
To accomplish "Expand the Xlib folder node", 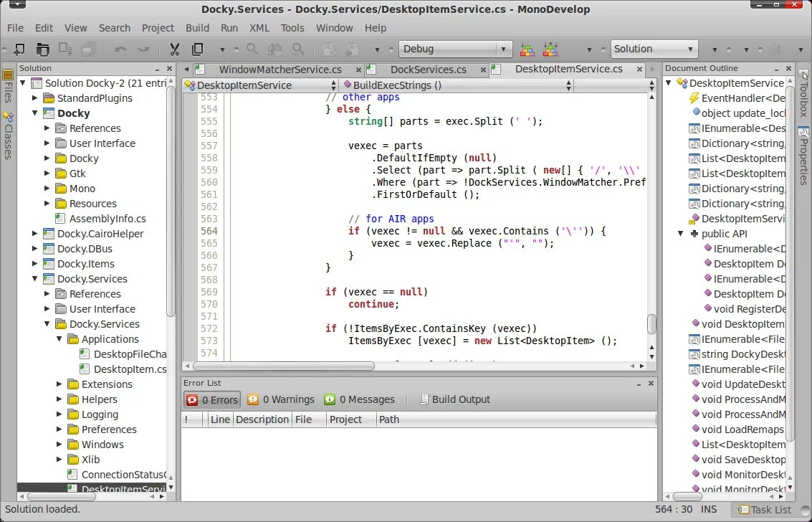I will click(59, 460).
